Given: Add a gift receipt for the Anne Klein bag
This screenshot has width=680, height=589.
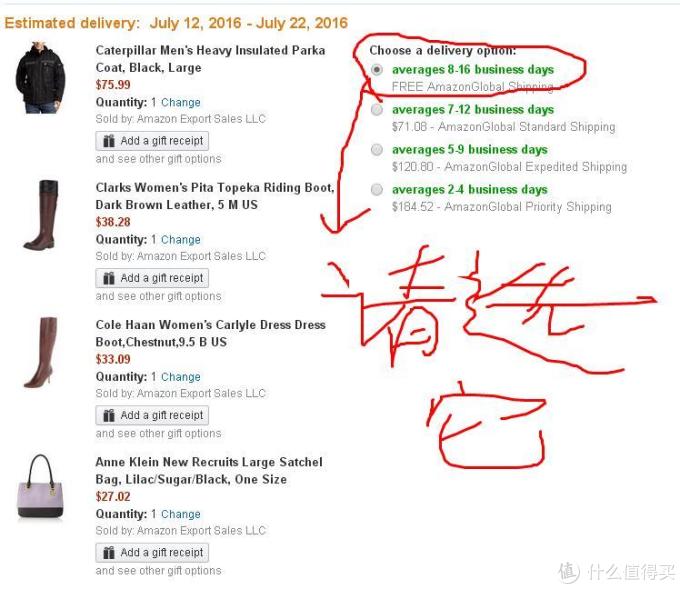Looking at the screenshot, I should point(152,553).
